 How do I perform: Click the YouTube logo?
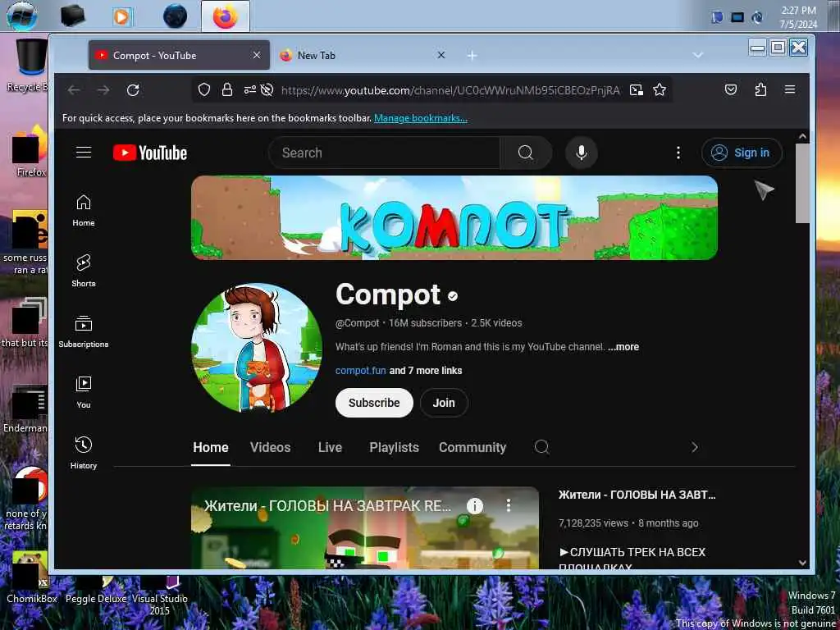(150, 153)
